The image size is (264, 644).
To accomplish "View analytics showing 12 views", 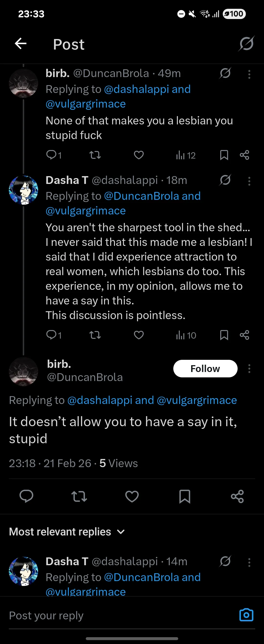I will [x=186, y=155].
